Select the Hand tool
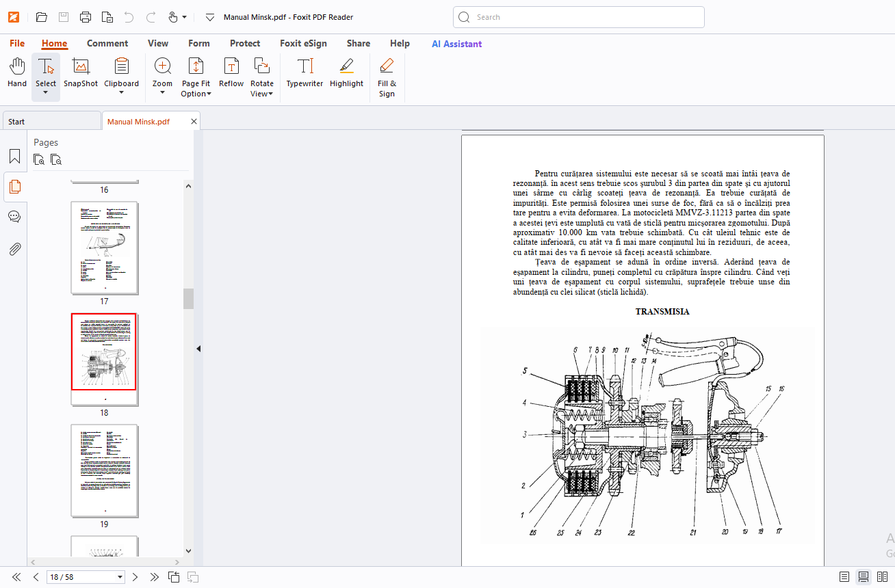Viewport: 895px width, 588px height. 17,72
